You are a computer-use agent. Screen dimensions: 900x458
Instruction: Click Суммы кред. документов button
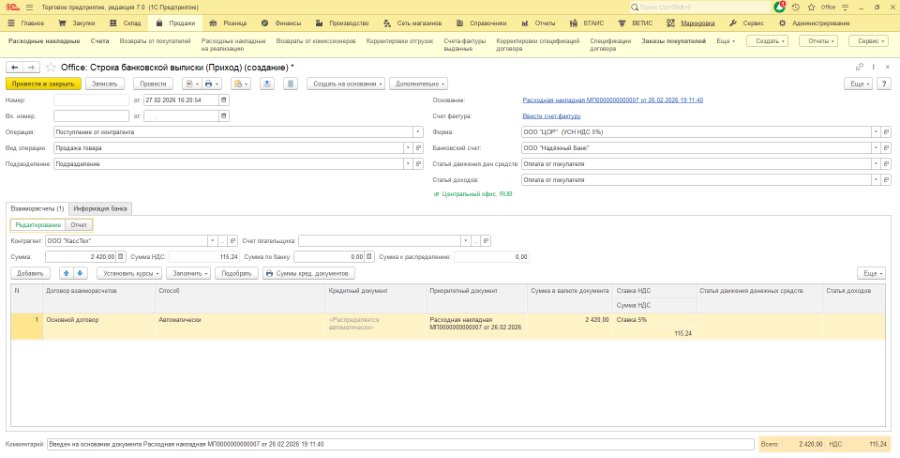(x=309, y=273)
